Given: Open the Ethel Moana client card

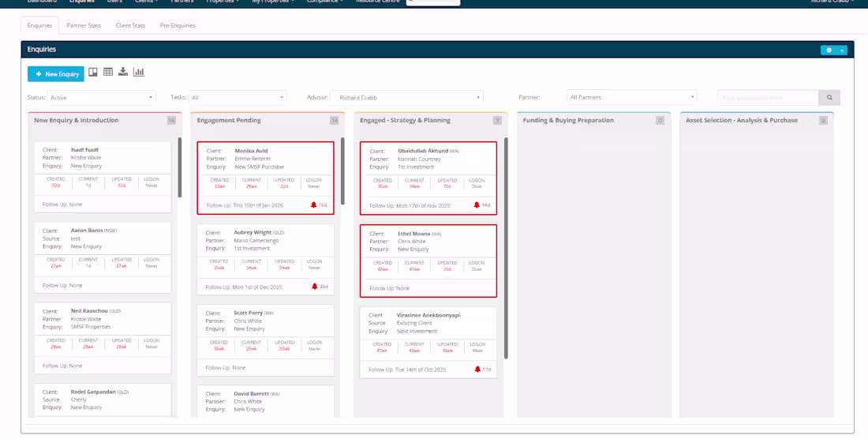Looking at the screenshot, I should (428, 261).
